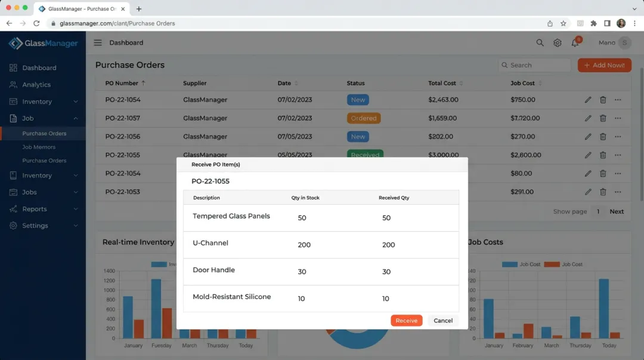The height and width of the screenshot is (360, 644).
Task: Click U-Channel received qty 200
Action: pos(388,245)
